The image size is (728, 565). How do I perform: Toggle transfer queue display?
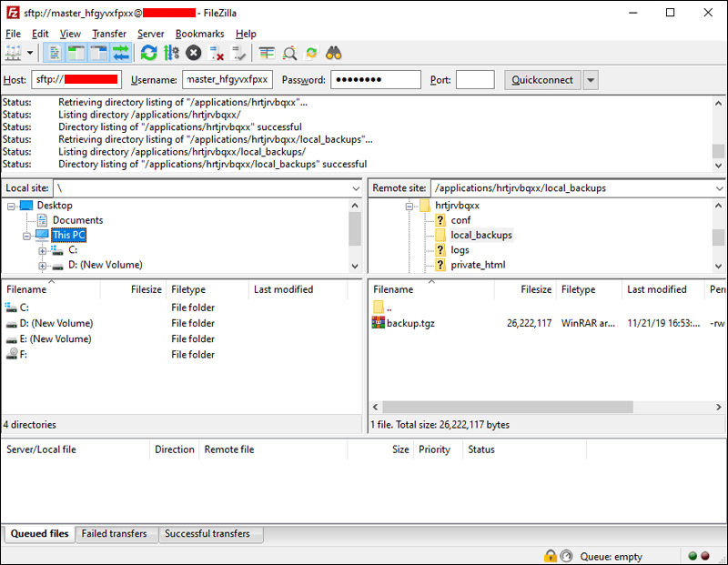coord(121,53)
